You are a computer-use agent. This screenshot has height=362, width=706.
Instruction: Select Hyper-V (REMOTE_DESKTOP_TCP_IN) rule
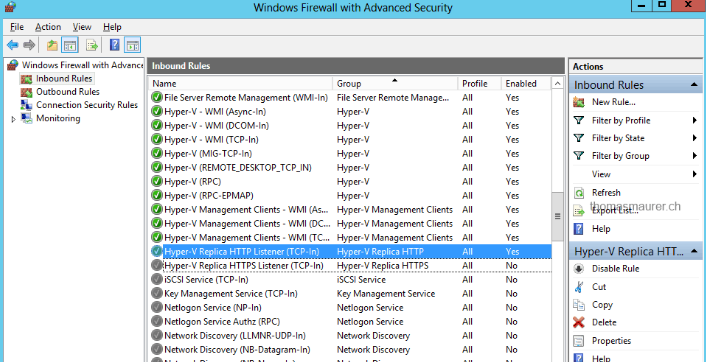click(349, 167)
